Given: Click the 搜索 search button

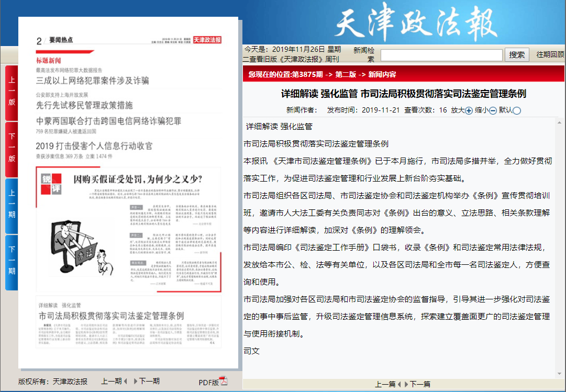Looking at the screenshot, I should coord(517,55).
